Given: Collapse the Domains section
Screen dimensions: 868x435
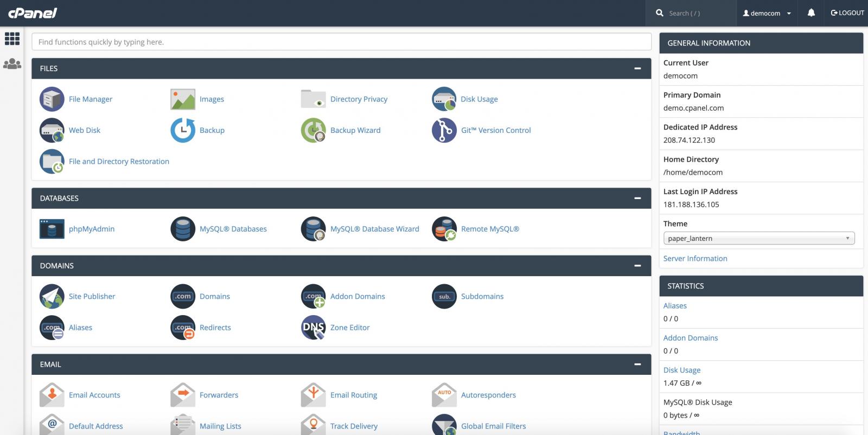Looking at the screenshot, I should pyautogui.click(x=637, y=266).
